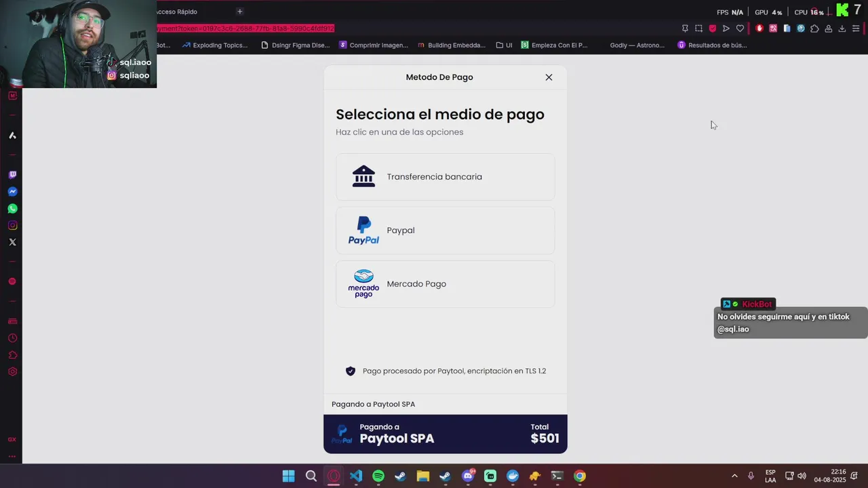Click the bank building icon
The image size is (868, 488).
(x=363, y=176)
